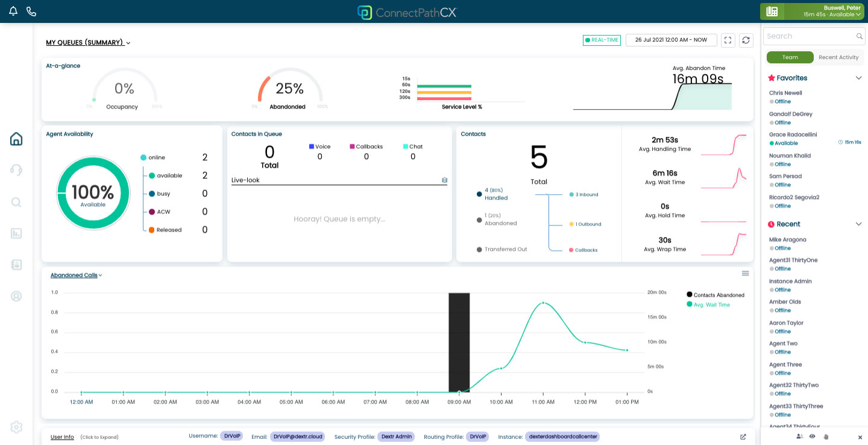
Task: Go to the Home dashboard sidebar icon
Action: (16, 139)
